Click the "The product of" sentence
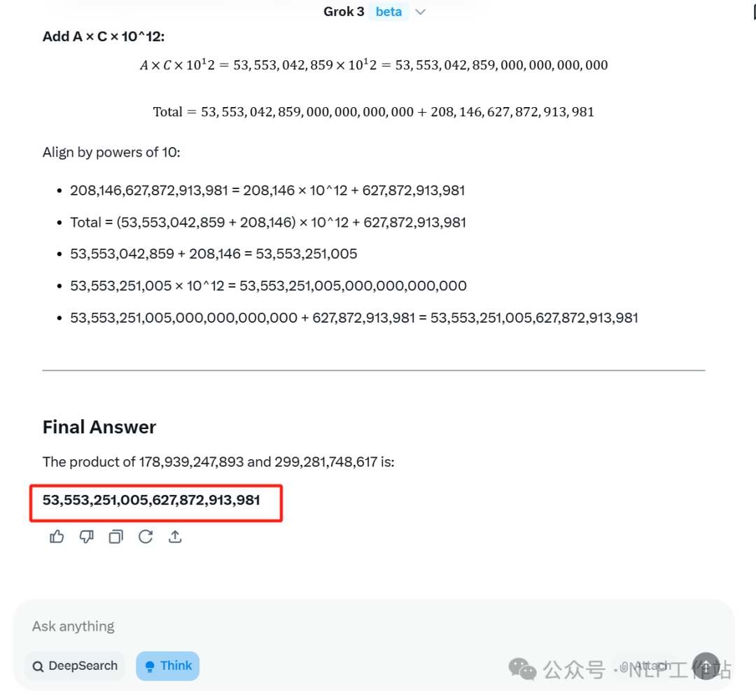The width and height of the screenshot is (756, 700). point(218,462)
